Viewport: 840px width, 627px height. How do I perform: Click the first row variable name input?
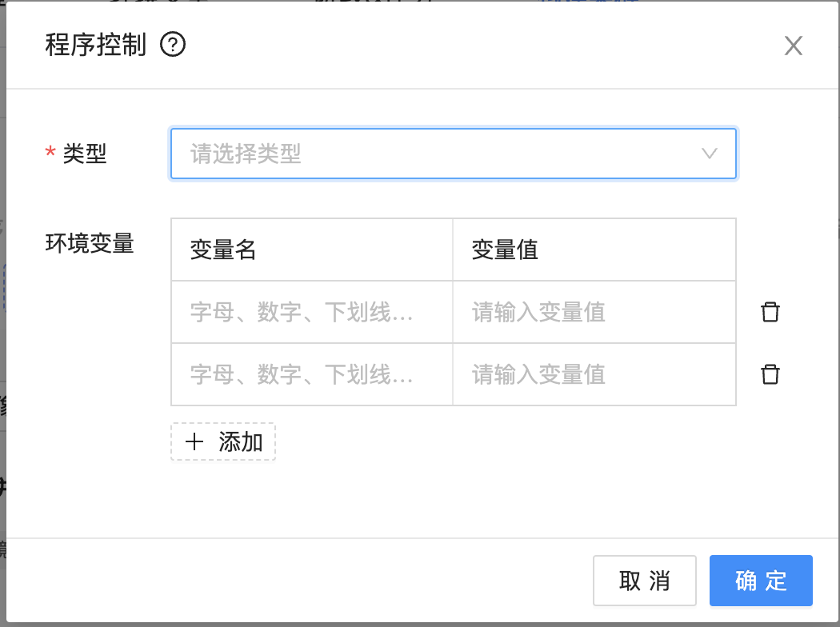(311, 312)
